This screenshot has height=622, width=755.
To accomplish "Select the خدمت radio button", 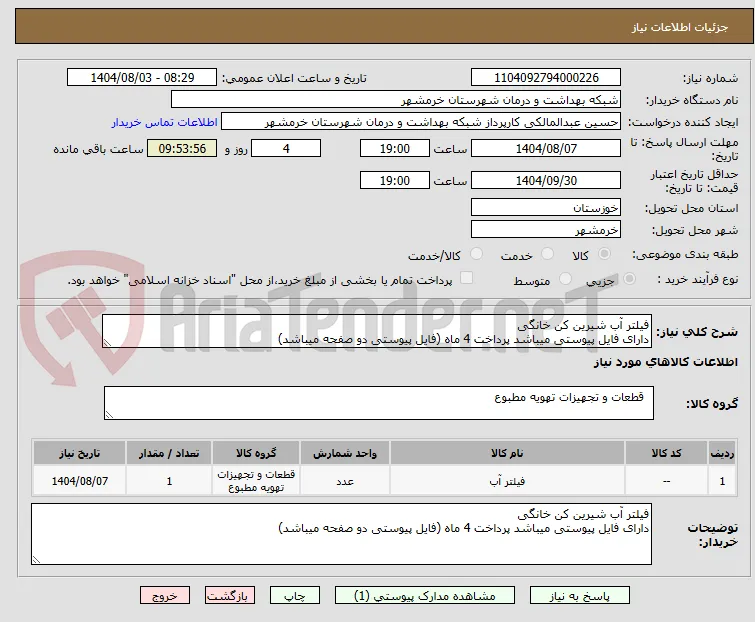I will pos(547,254).
